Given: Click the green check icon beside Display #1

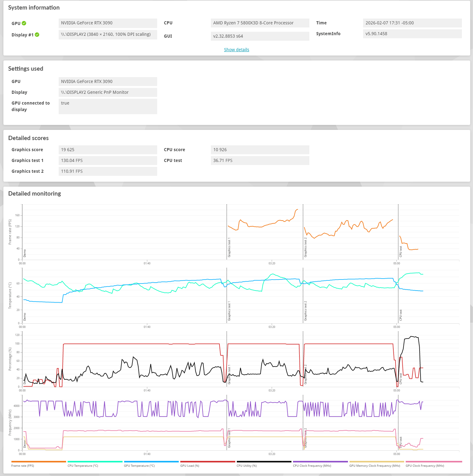Looking at the screenshot, I should point(37,35).
